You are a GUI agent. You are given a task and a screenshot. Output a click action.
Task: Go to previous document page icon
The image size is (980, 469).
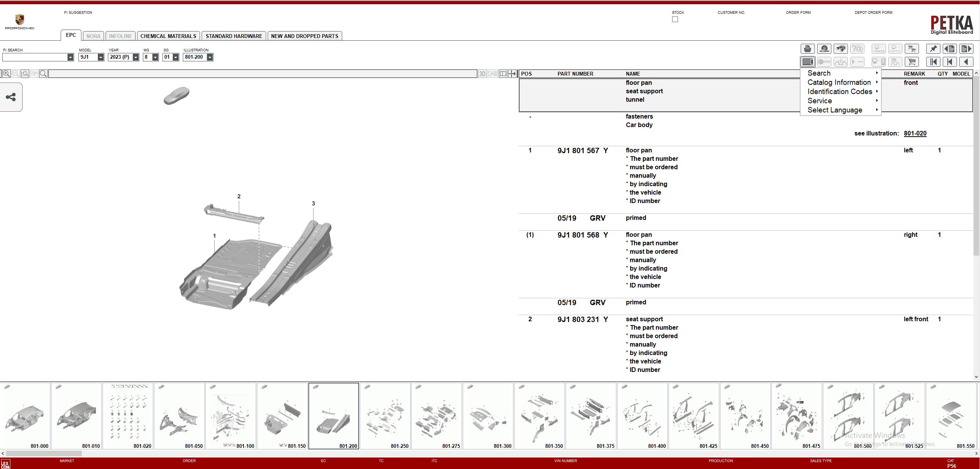click(950, 49)
